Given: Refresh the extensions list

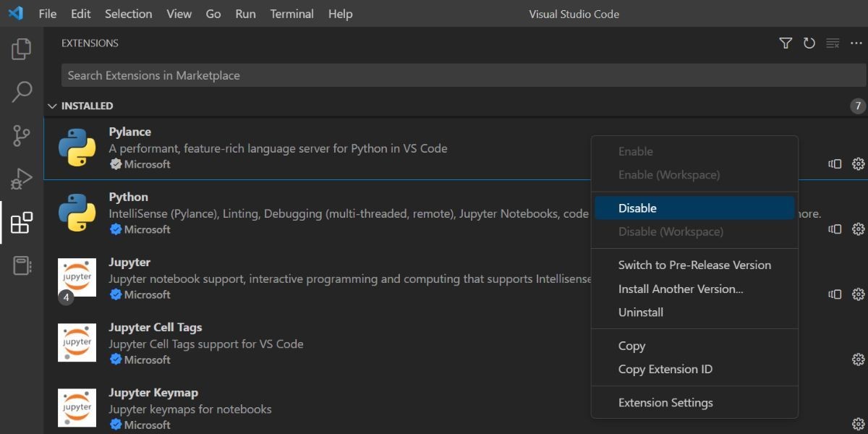Looking at the screenshot, I should 809,43.
